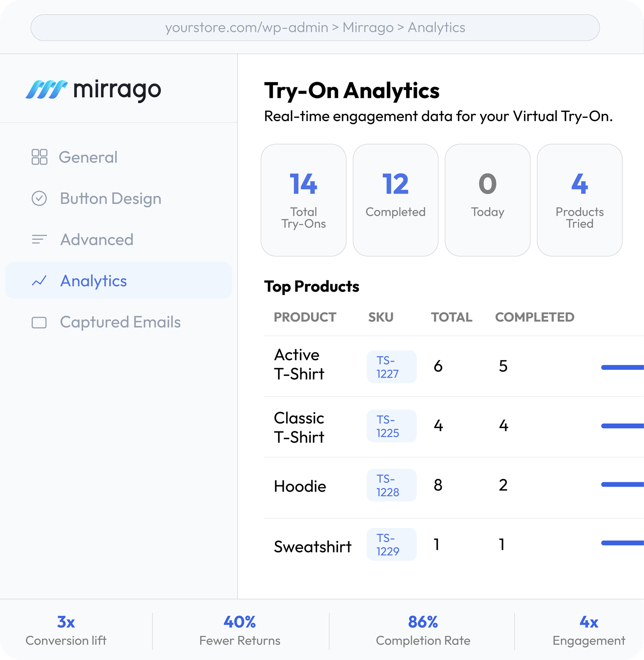The width and height of the screenshot is (644, 660).
Task: Click the Analytics trend line icon
Action: pyautogui.click(x=39, y=281)
